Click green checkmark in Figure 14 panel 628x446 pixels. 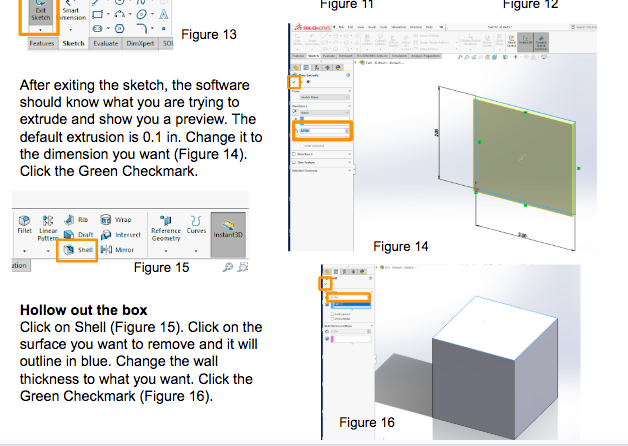[294, 82]
